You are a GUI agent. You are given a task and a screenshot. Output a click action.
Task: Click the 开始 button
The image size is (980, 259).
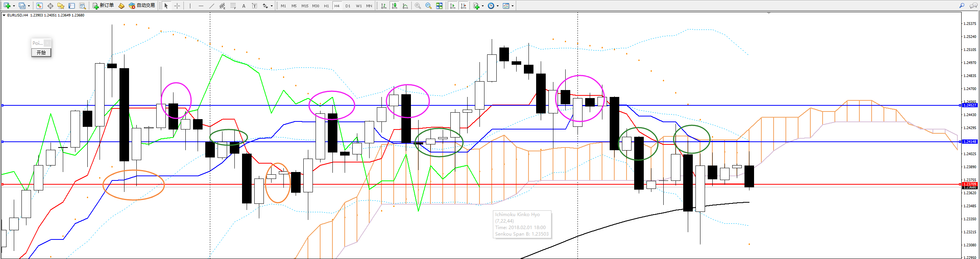[41, 52]
